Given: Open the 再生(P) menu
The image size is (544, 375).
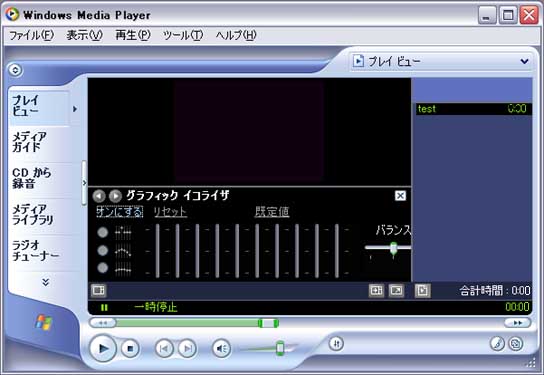Looking at the screenshot, I should (133, 35).
